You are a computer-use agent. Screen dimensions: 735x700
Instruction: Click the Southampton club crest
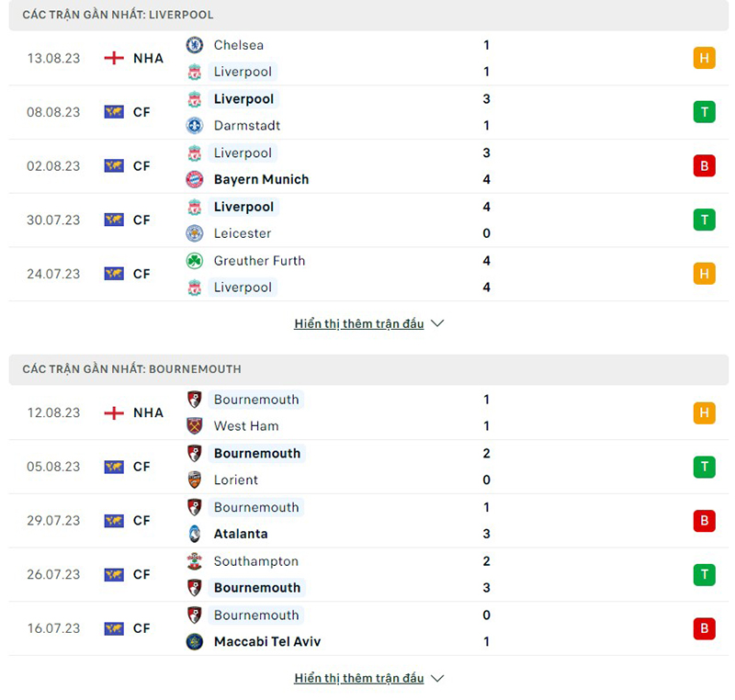click(194, 560)
